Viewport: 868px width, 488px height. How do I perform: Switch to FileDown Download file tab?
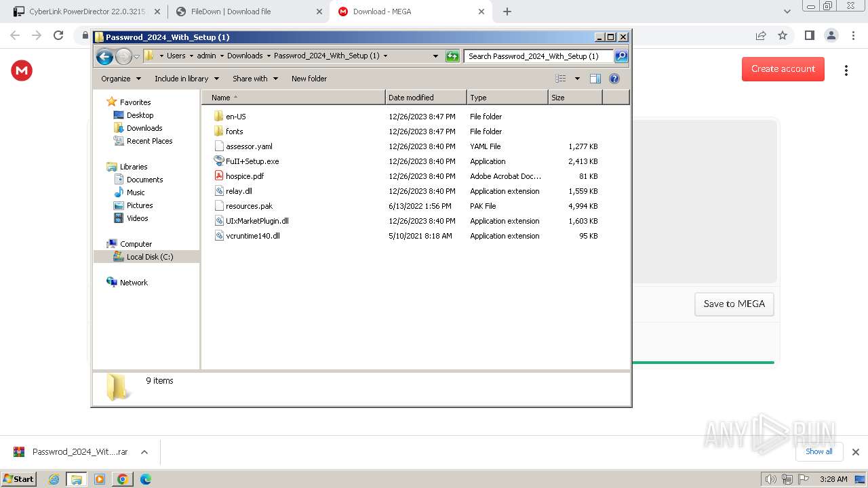point(248,12)
